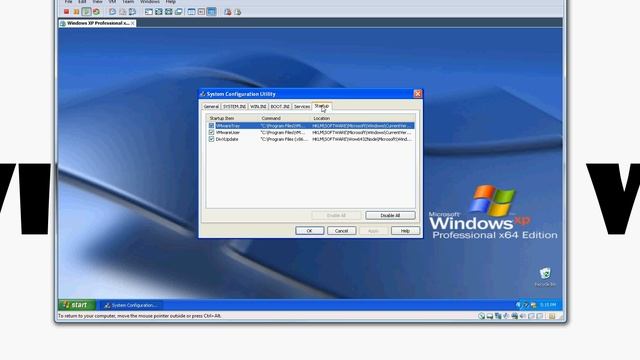Select the VMwareUser row name
The height and width of the screenshot is (360, 640).
click(228, 132)
